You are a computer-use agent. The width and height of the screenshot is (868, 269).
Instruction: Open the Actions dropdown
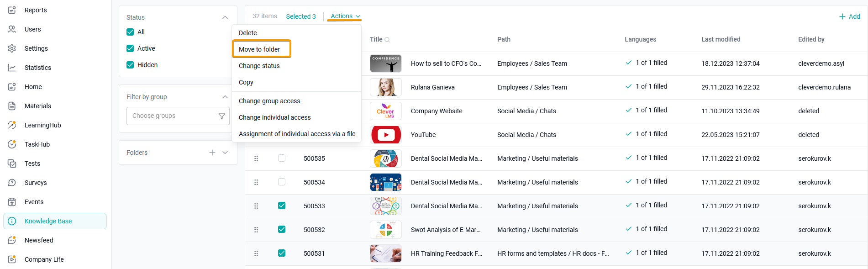[345, 16]
